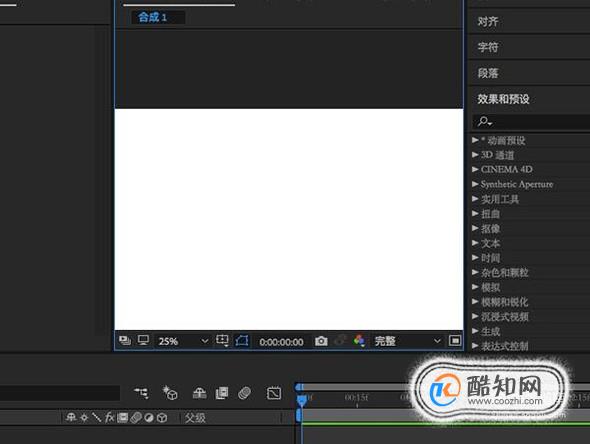
Task: Open the show channel color circles icon
Action: pyautogui.click(x=359, y=341)
